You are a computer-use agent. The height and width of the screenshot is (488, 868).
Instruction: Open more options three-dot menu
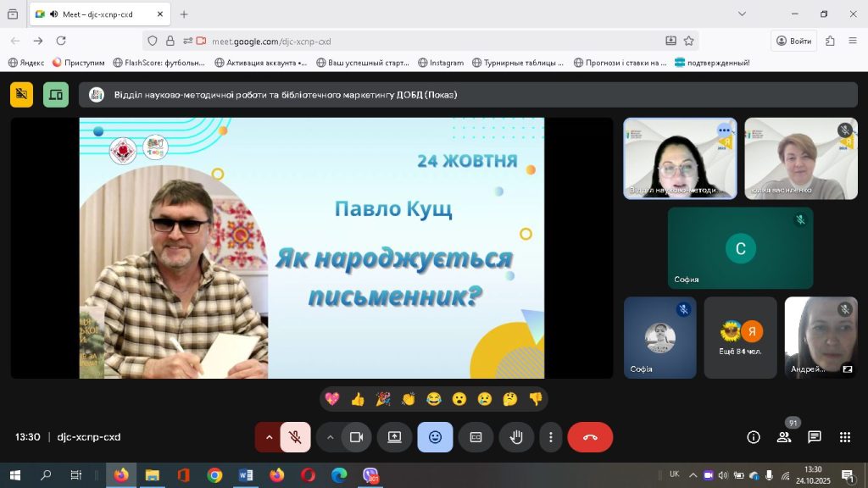point(551,437)
